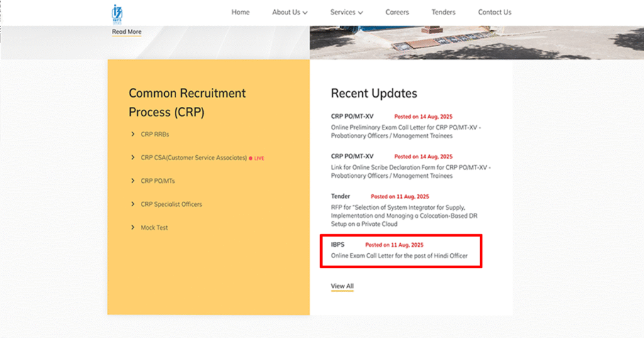
Task: Open the CRP RRBs link
Action: point(155,134)
